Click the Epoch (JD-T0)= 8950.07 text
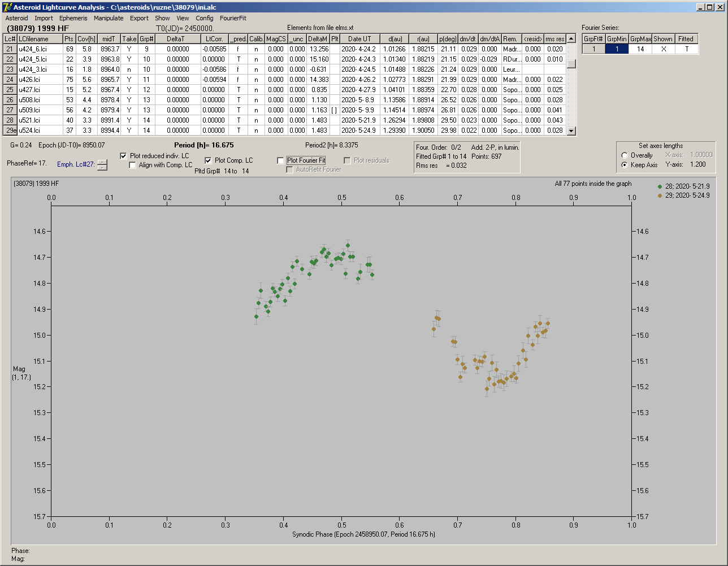This screenshot has width=728, height=566. tap(72, 145)
